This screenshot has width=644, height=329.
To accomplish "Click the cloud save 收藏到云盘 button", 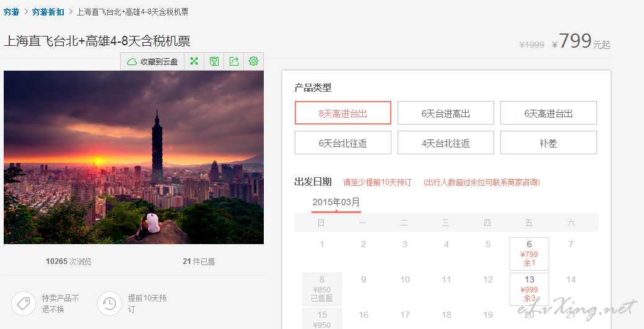I will (152, 61).
